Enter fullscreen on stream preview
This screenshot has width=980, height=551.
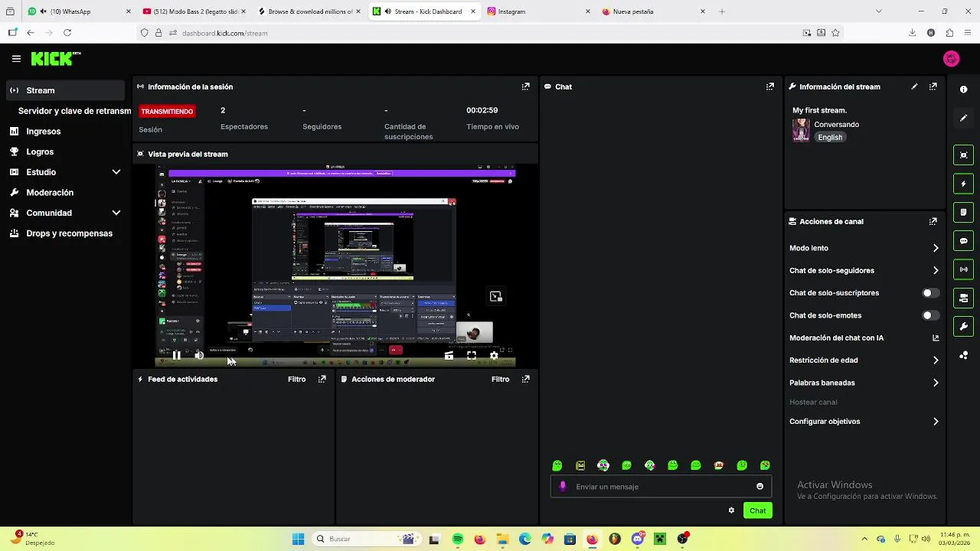472,355
